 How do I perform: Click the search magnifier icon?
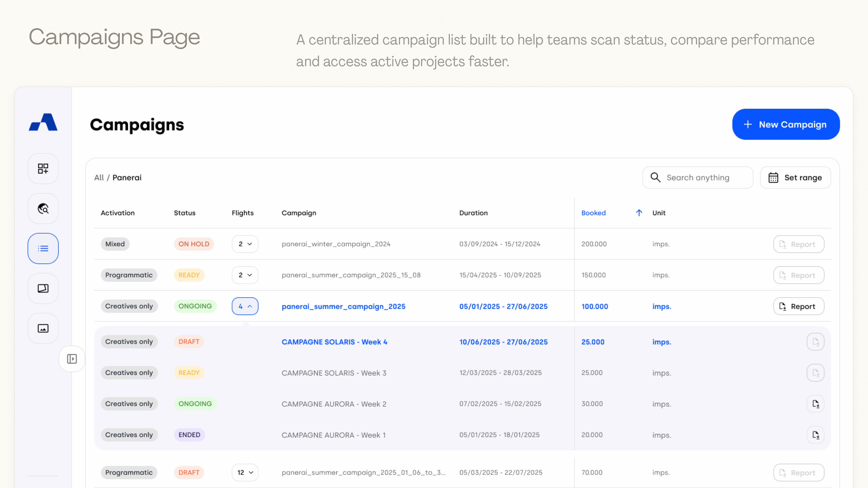coord(655,178)
